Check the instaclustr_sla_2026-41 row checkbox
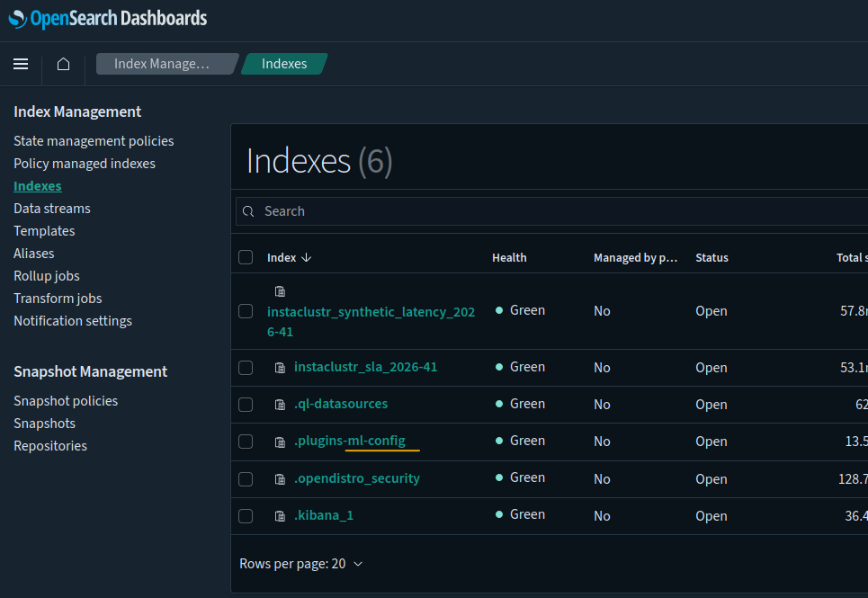The image size is (868, 598). tap(246, 368)
